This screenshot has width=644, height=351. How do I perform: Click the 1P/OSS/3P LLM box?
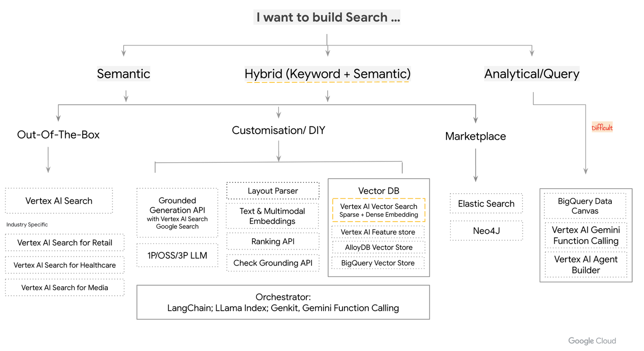point(178,255)
